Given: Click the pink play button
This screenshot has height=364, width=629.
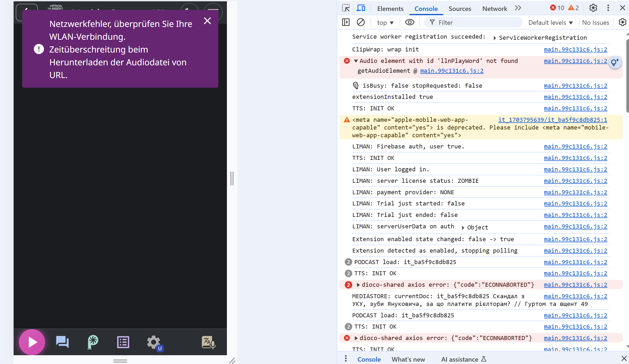Looking at the screenshot, I should [32, 342].
